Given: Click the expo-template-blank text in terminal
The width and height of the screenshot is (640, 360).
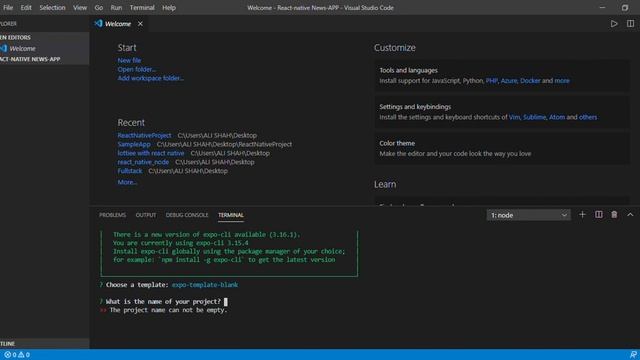Looking at the screenshot, I should [205, 285].
